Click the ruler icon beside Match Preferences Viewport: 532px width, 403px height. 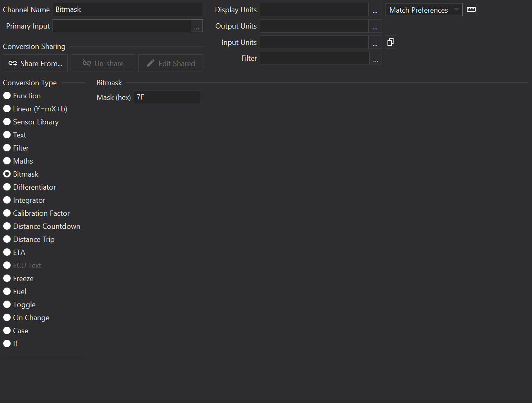point(471,9)
